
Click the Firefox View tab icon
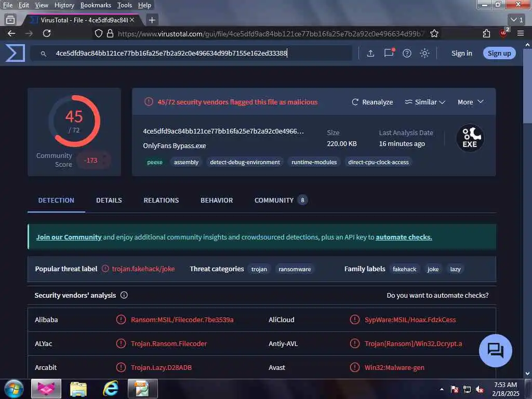click(10, 20)
